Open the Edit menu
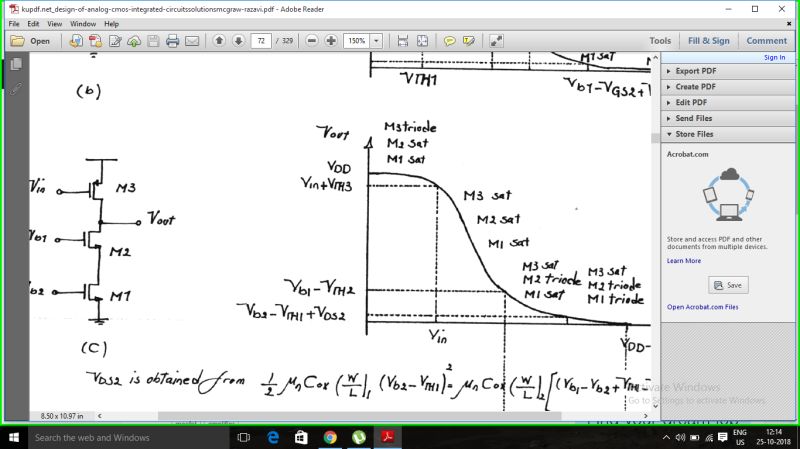 point(33,24)
